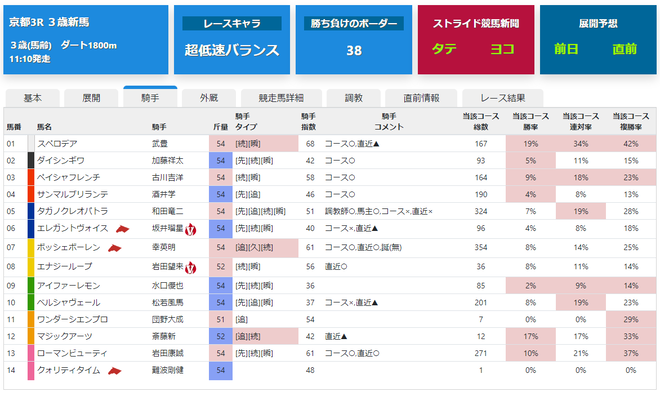
Task: Click the 馬番 column header
Action: click(14, 127)
